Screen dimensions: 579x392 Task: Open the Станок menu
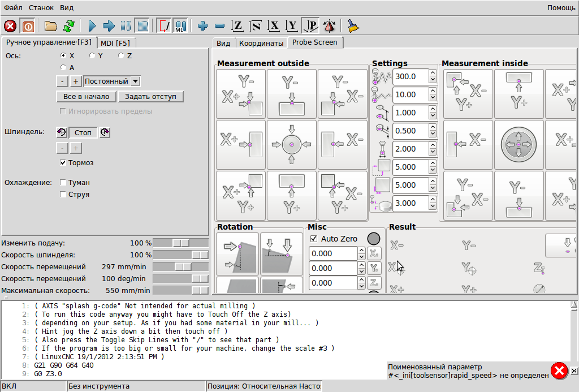41,7
